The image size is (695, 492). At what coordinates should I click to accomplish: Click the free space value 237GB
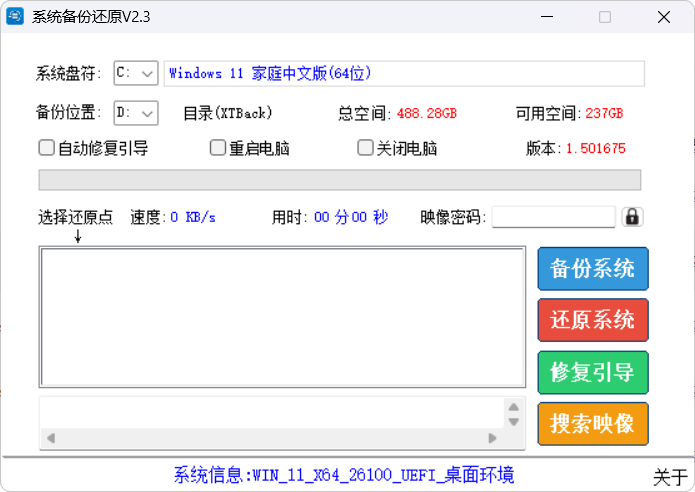(x=604, y=113)
